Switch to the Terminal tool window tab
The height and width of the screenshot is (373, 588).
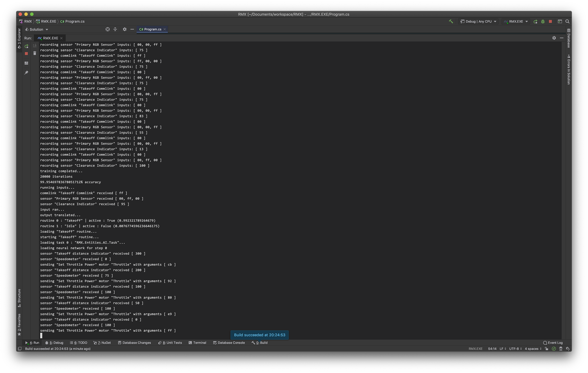[x=197, y=343]
